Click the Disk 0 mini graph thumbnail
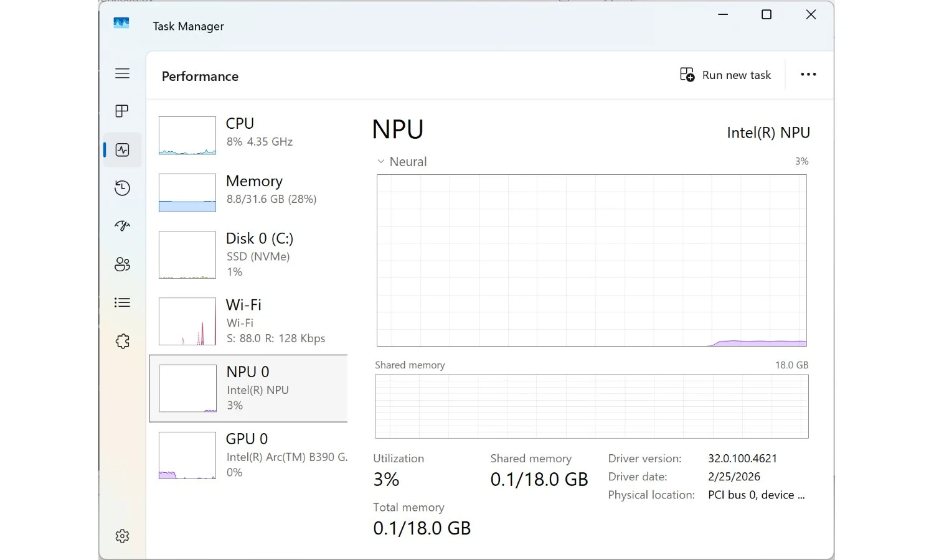 [187, 255]
